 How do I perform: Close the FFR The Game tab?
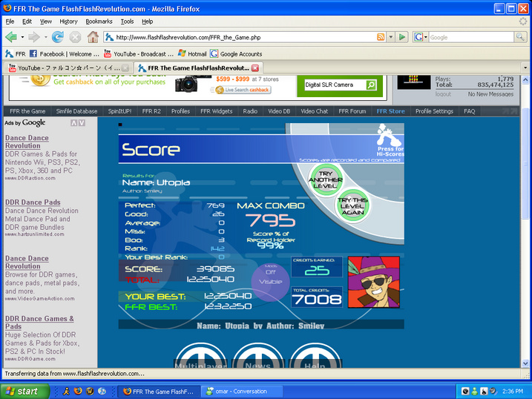[x=255, y=68]
